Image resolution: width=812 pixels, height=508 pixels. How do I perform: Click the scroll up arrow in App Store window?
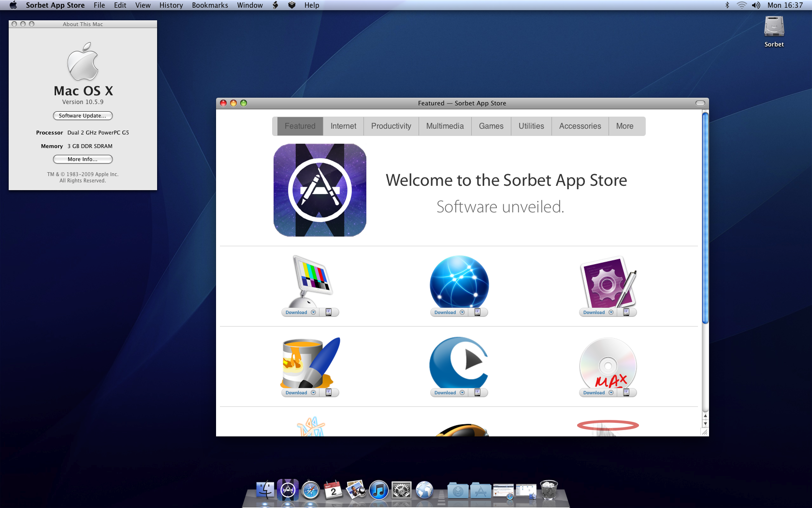(x=705, y=416)
